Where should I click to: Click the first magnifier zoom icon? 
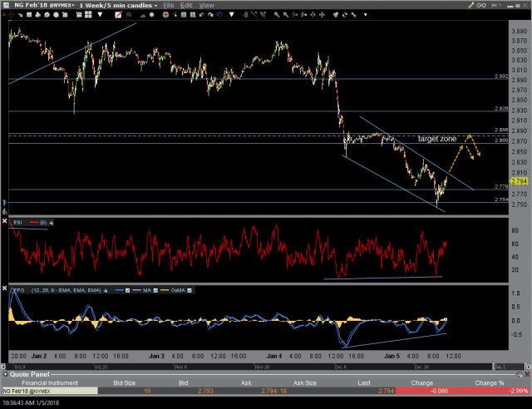pyautogui.click(x=277, y=15)
